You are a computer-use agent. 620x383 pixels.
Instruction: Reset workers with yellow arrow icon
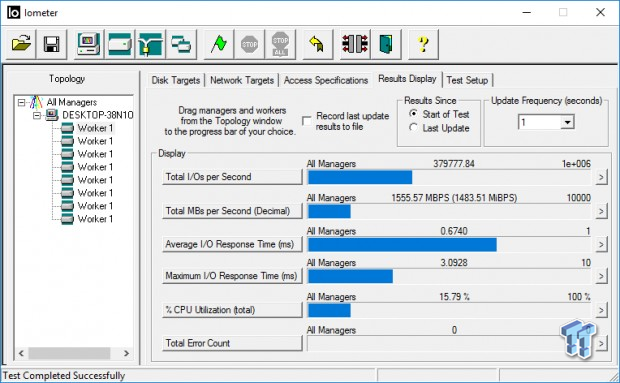tap(318, 44)
